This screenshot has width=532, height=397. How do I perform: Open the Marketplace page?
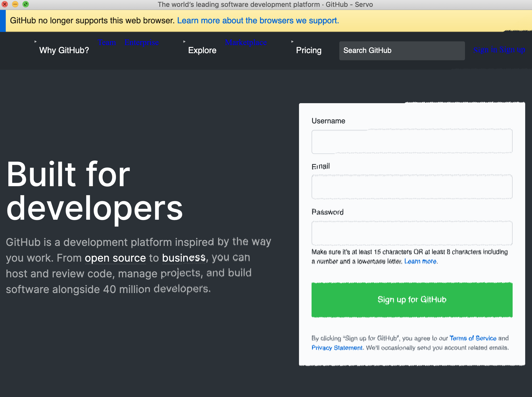click(246, 42)
